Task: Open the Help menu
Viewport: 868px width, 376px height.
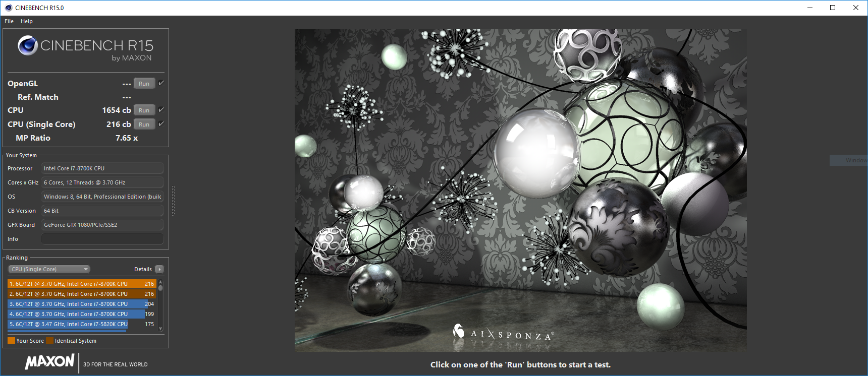Action: [x=27, y=21]
